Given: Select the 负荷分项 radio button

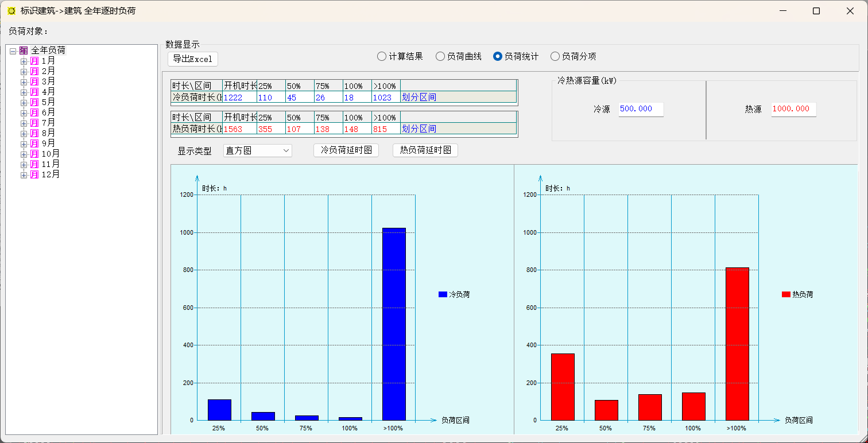Looking at the screenshot, I should (x=555, y=56).
